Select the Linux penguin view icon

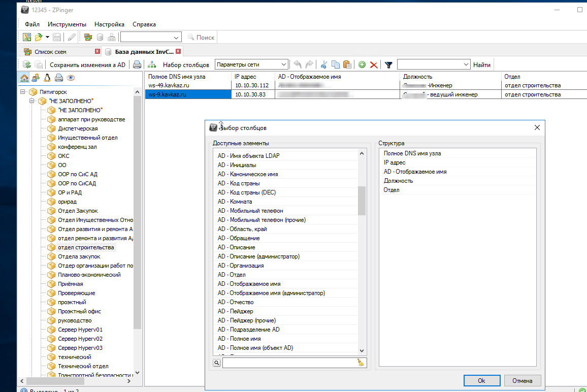click(47, 78)
